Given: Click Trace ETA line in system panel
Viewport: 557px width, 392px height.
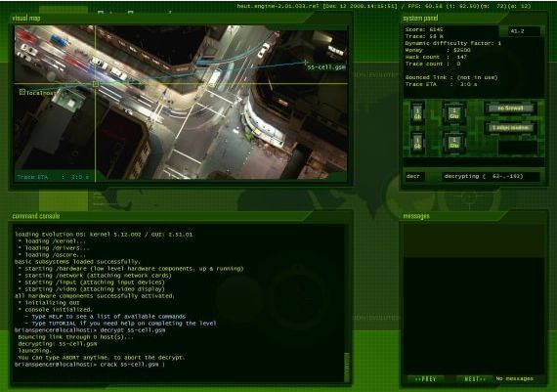Looking at the screenshot, I should point(441,85).
